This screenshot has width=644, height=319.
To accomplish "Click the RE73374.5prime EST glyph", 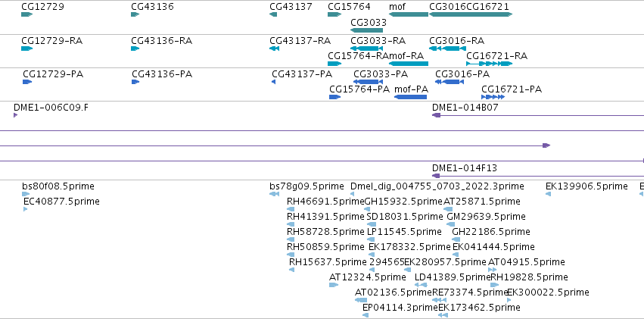I will [x=439, y=300].
